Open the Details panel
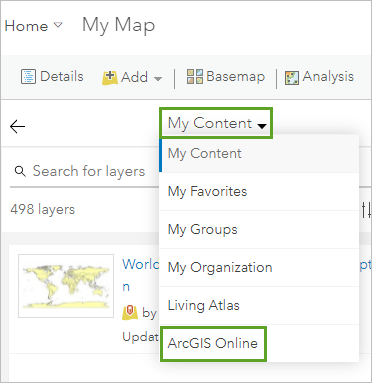This screenshot has width=372, height=383. pos(52,77)
